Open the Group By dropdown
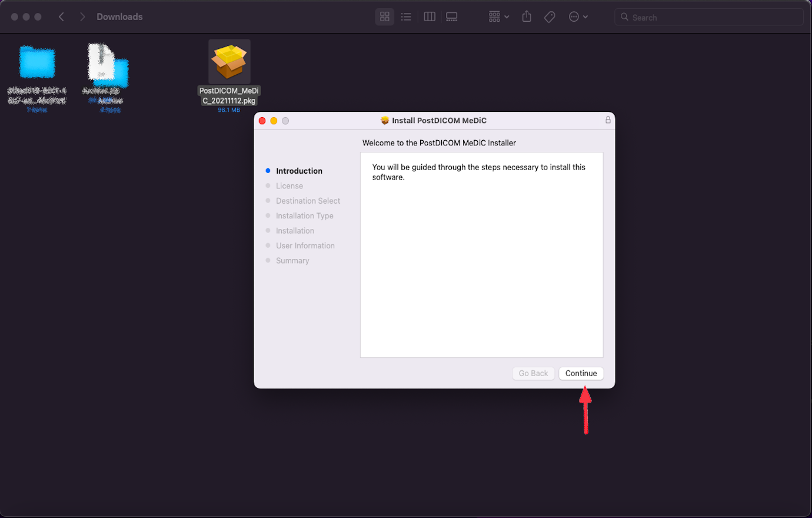The width and height of the screenshot is (812, 518). point(498,16)
